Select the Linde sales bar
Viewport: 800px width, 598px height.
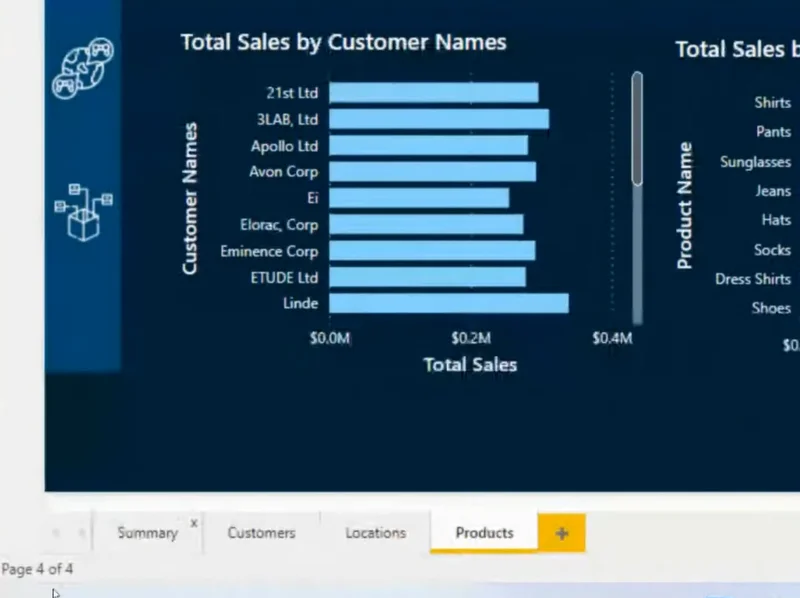(449, 303)
